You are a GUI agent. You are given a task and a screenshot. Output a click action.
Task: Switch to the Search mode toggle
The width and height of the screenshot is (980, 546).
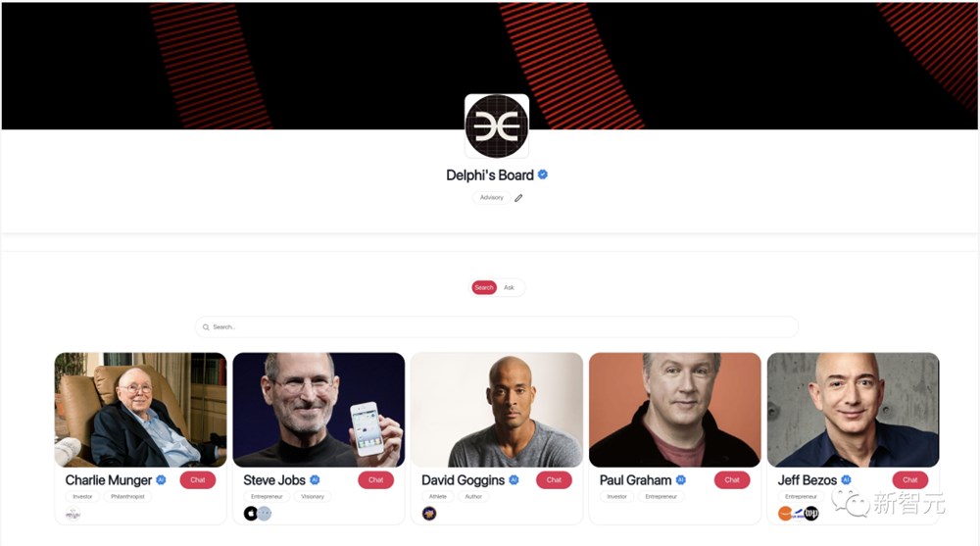[484, 287]
